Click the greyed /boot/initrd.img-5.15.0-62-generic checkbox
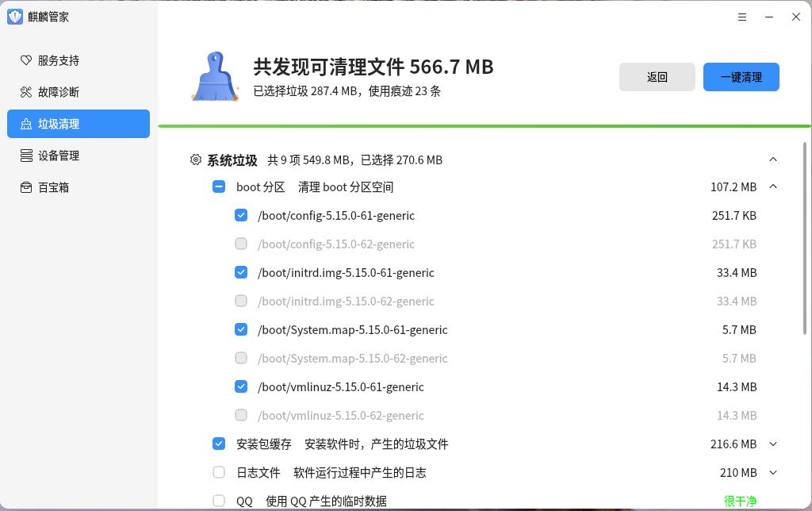Screen dimensions: 812x511 [241, 301]
